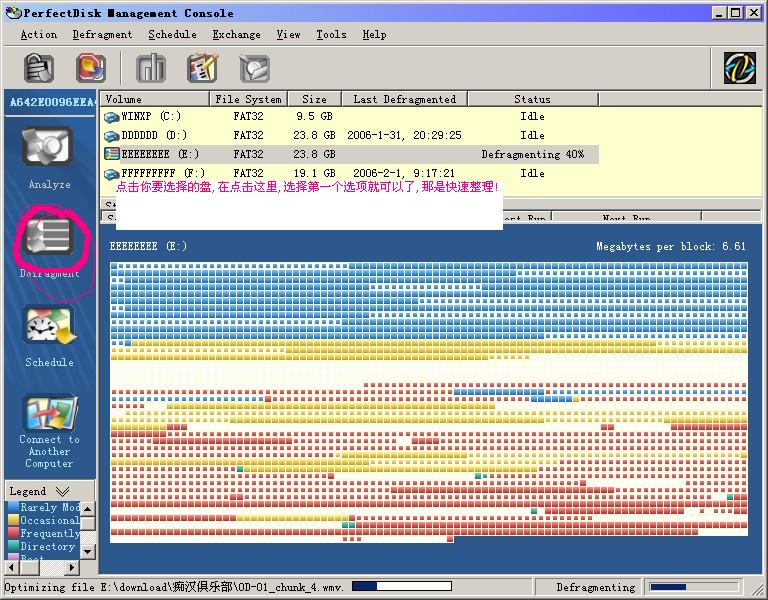The image size is (768, 600).
Task: Click the magnifier toolbar icon
Action: (254, 68)
